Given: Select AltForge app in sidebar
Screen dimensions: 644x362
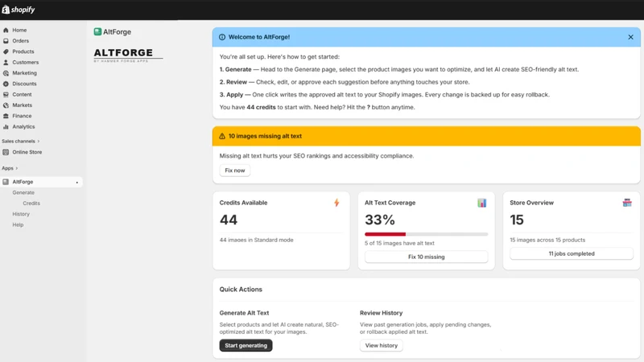Looking at the screenshot, I should (x=41, y=182).
